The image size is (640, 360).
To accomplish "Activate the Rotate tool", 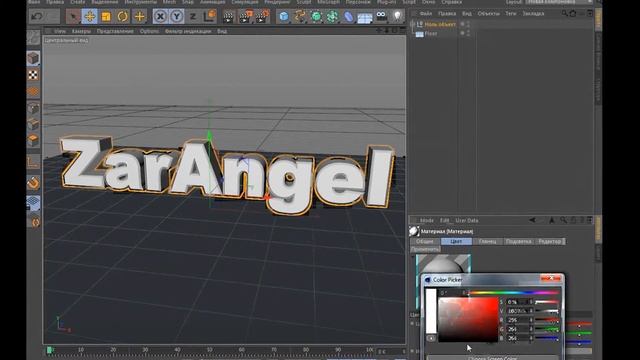I will click(x=122, y=17).
